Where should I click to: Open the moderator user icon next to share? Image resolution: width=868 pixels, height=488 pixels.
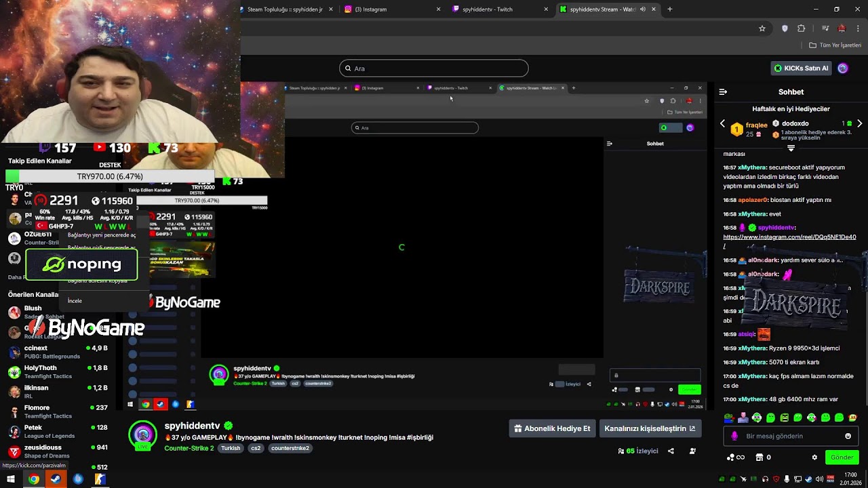click(x=692, y=451)
